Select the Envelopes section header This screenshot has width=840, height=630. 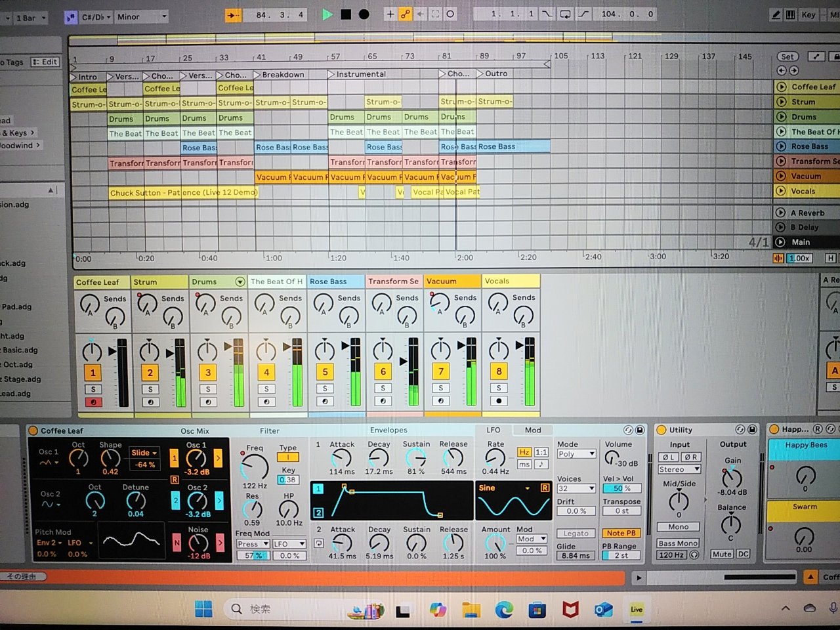pos(388,430)
